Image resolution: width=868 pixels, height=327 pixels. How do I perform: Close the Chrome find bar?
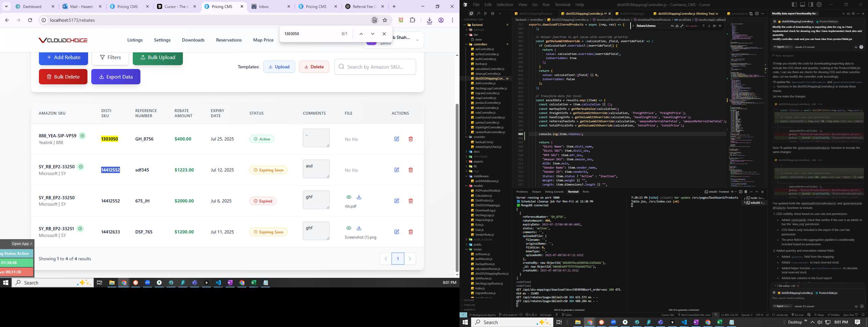point(384,34)
